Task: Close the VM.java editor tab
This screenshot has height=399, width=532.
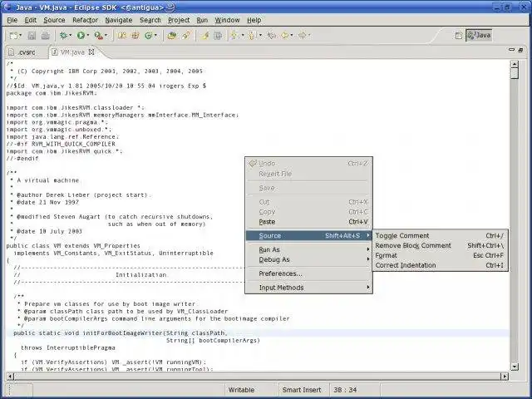Action: [x=91, y=52]
